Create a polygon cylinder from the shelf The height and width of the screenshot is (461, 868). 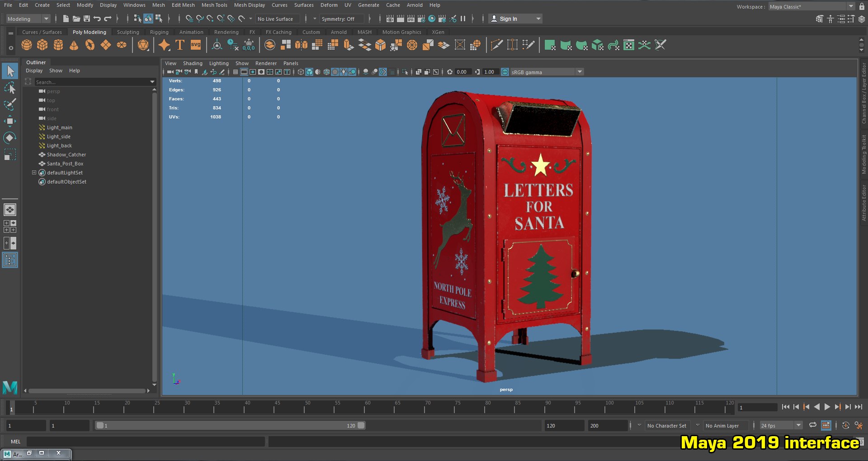coord(58,45)
